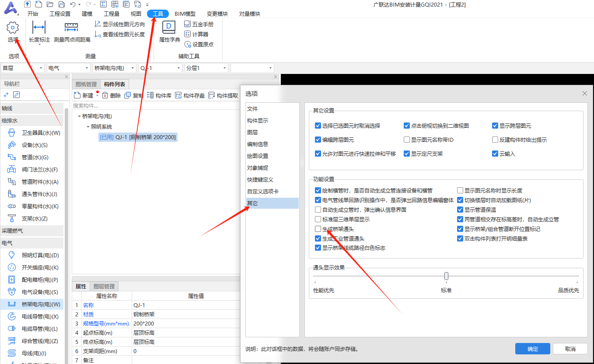This screenshot has height=364, width=594.
Task: Enable 标准层三维单层显示 checkbox
Action: (318, 219)
